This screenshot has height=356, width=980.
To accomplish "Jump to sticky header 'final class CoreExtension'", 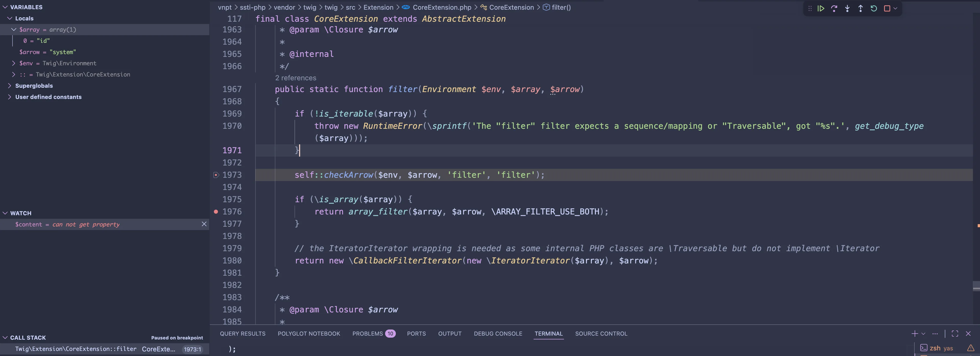I will point(381,19).
